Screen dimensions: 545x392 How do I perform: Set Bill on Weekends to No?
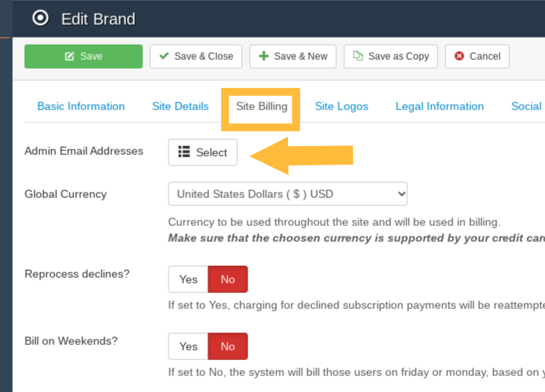point(228,346)
